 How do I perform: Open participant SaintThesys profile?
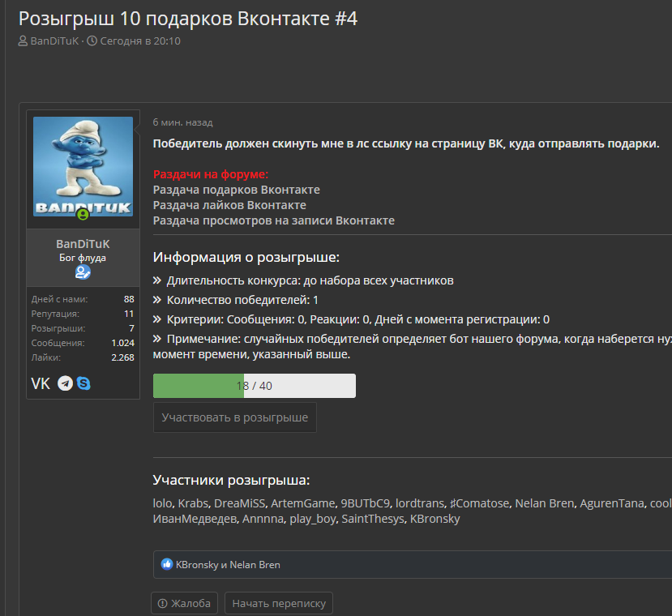click(x=372, y=519)
